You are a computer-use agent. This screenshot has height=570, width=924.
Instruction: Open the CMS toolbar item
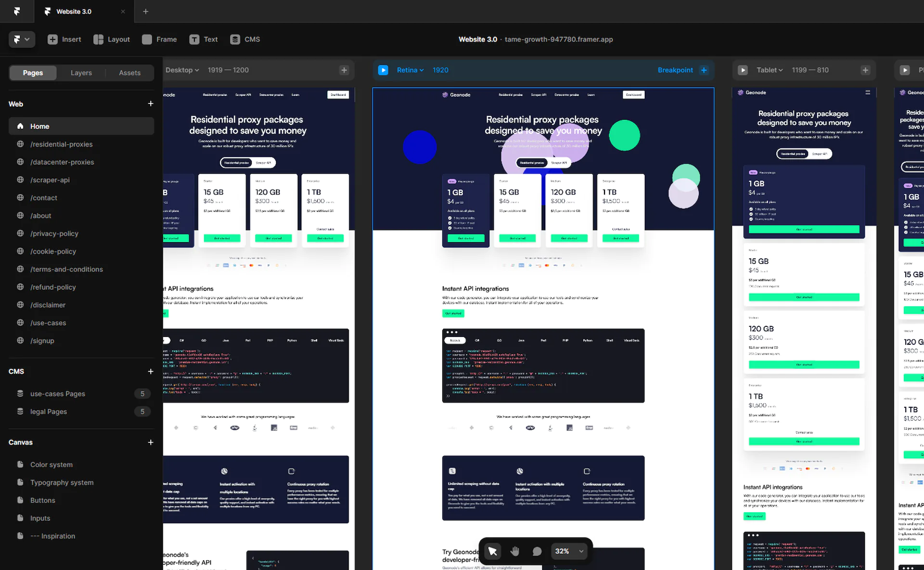tap(245, 39)
